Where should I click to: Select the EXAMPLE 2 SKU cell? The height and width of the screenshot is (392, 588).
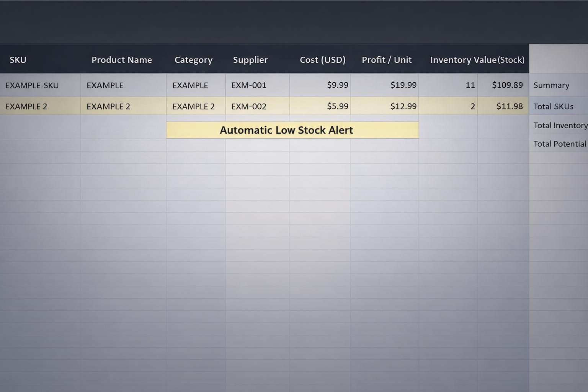tap(40, 106)
